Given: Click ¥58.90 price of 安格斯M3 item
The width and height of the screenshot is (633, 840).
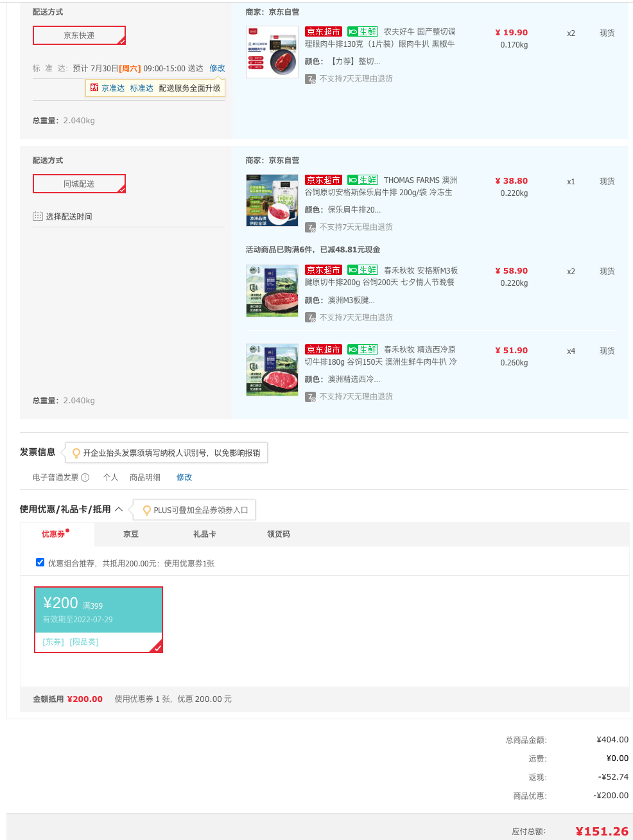Looking at the screenshot, I should [x=511, y=270].
